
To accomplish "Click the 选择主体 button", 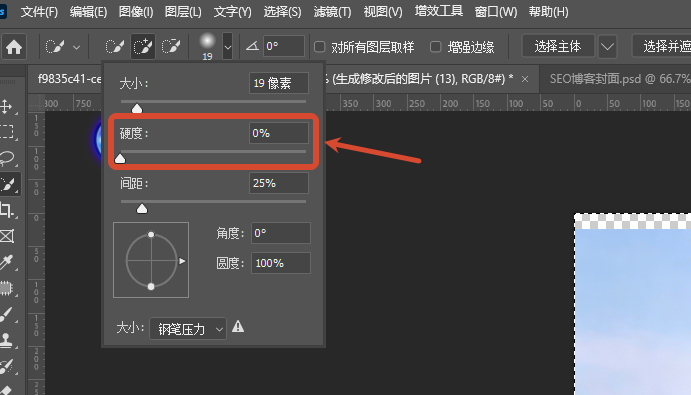I will tap(558, 46).
